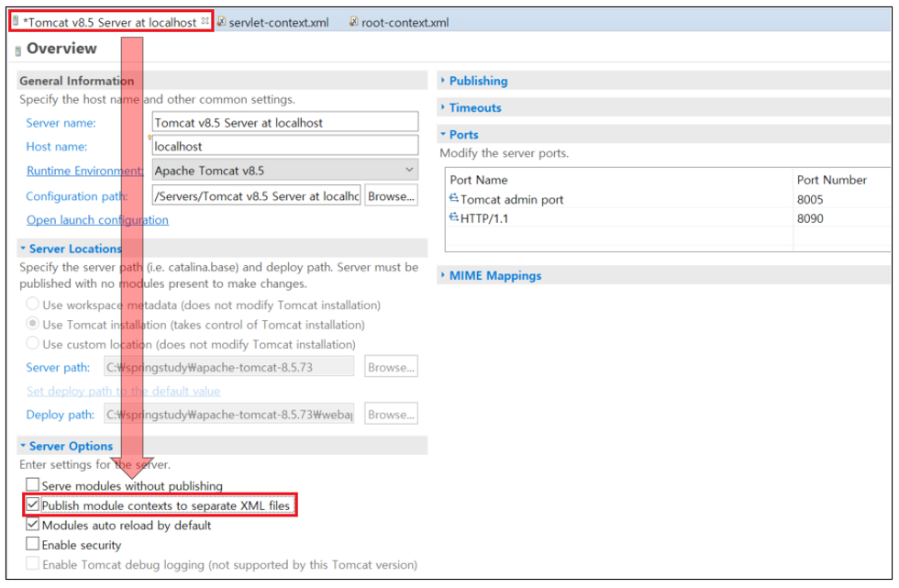This screenshot has height=588, width=899.
Task: Select Use Tomcat installation radio option
Action: (x=33, y=324)
